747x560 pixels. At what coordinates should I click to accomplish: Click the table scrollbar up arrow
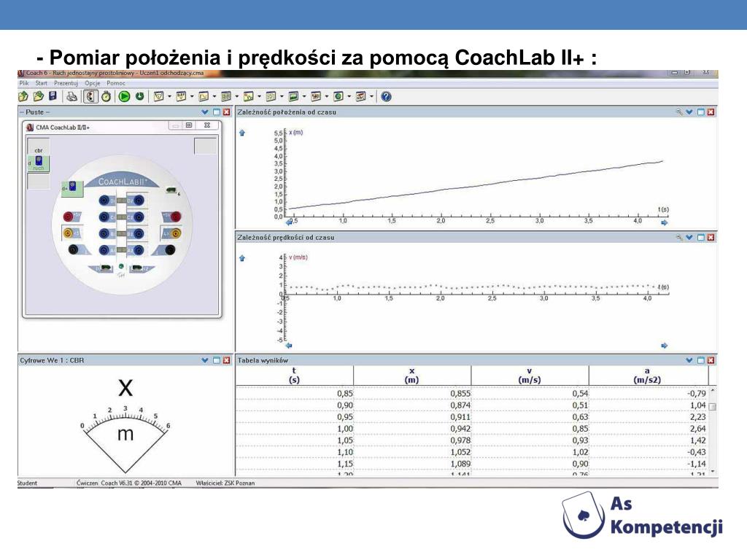(x=713, y=391)
